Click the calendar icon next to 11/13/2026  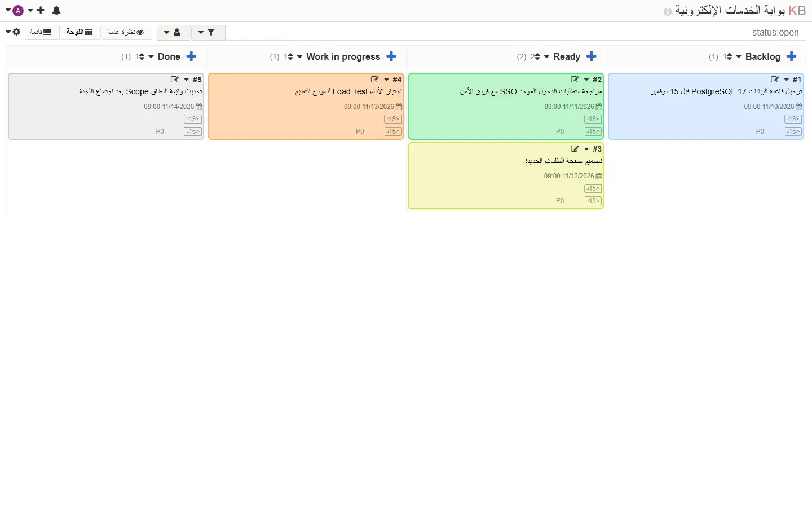click(x=399, y=107)
